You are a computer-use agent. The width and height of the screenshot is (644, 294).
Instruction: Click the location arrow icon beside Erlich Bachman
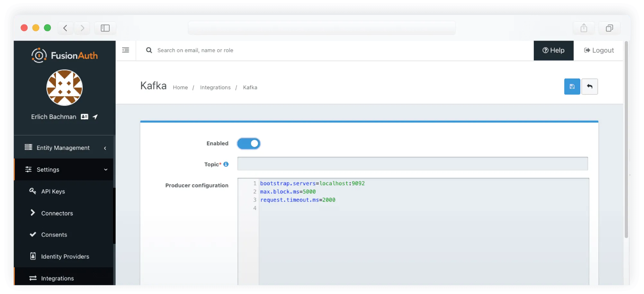click(x=95, y=117)
